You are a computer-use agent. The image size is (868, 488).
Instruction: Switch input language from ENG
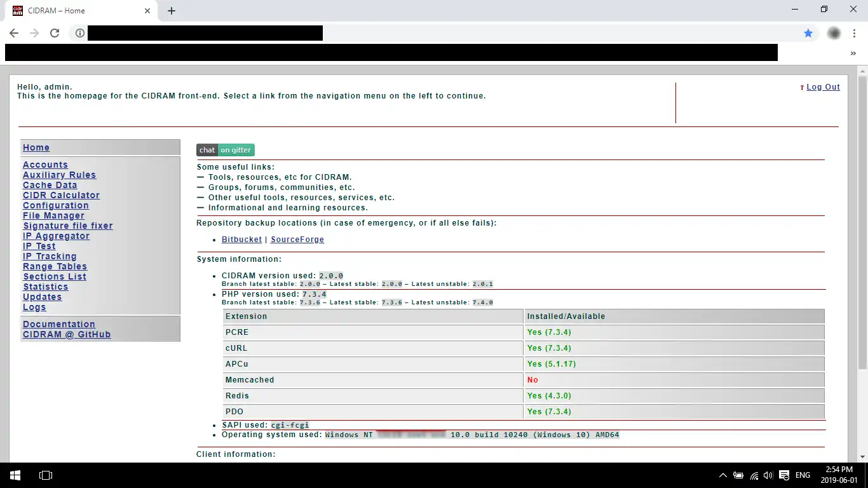click(803, 475)
